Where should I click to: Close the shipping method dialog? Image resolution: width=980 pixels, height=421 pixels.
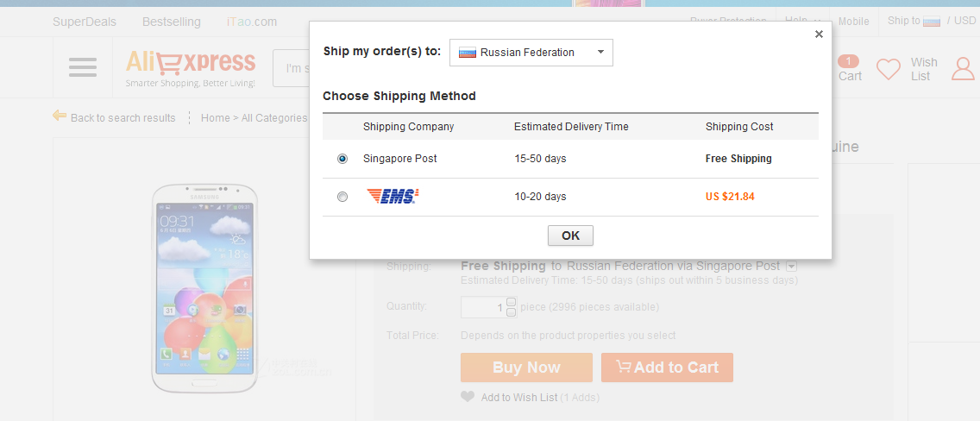tap(819, 35)
